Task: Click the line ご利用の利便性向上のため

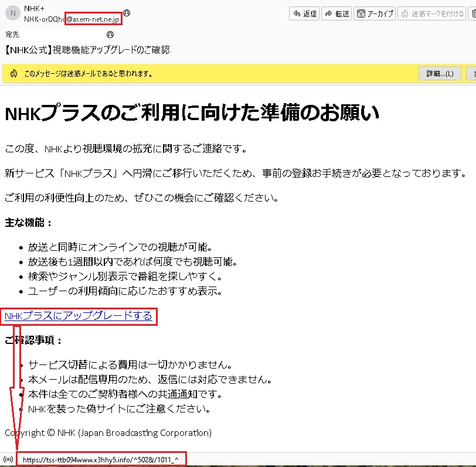Action: pos(142,198)
